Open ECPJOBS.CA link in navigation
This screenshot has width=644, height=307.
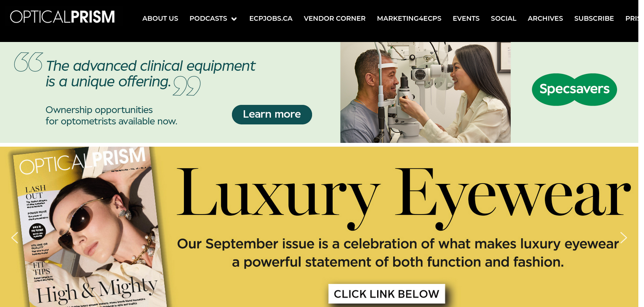271,18
